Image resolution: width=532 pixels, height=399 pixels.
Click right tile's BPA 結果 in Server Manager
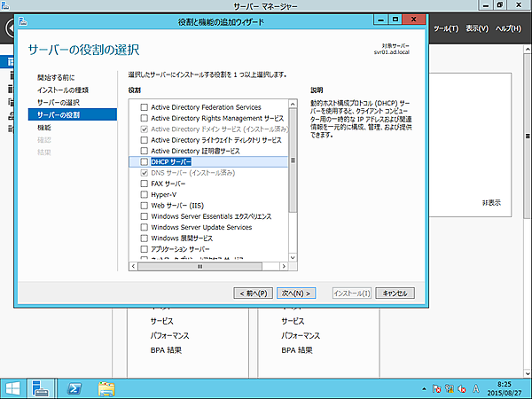click(297, 350)
